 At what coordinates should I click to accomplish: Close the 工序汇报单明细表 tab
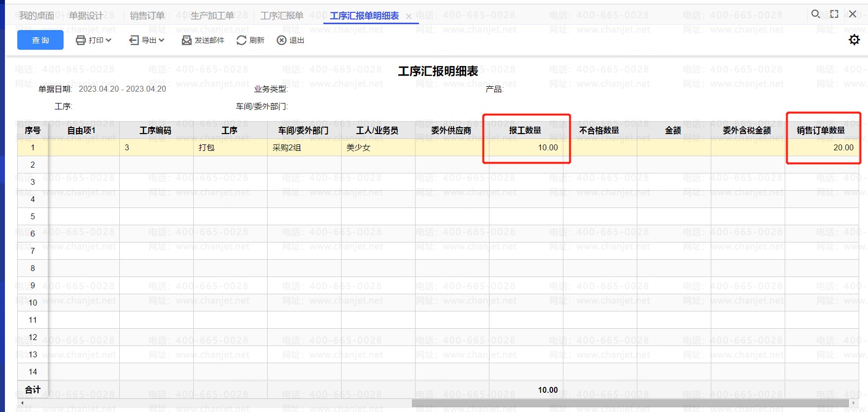(409, 16)
